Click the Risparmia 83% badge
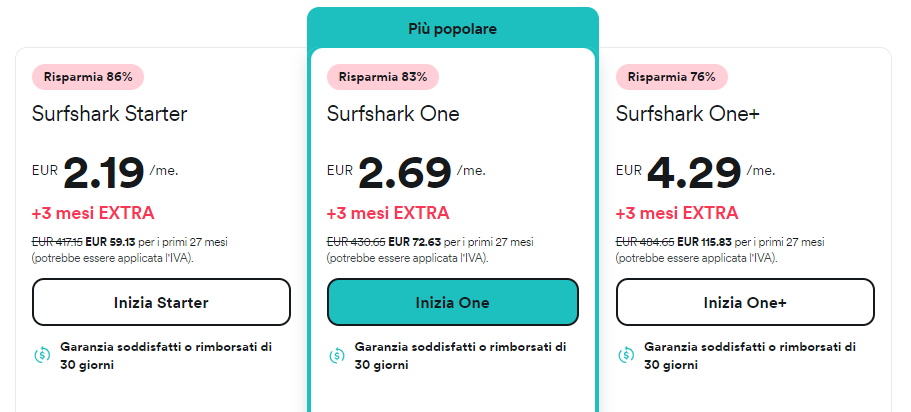Screen dimensions: 911x412 [383, 76]
